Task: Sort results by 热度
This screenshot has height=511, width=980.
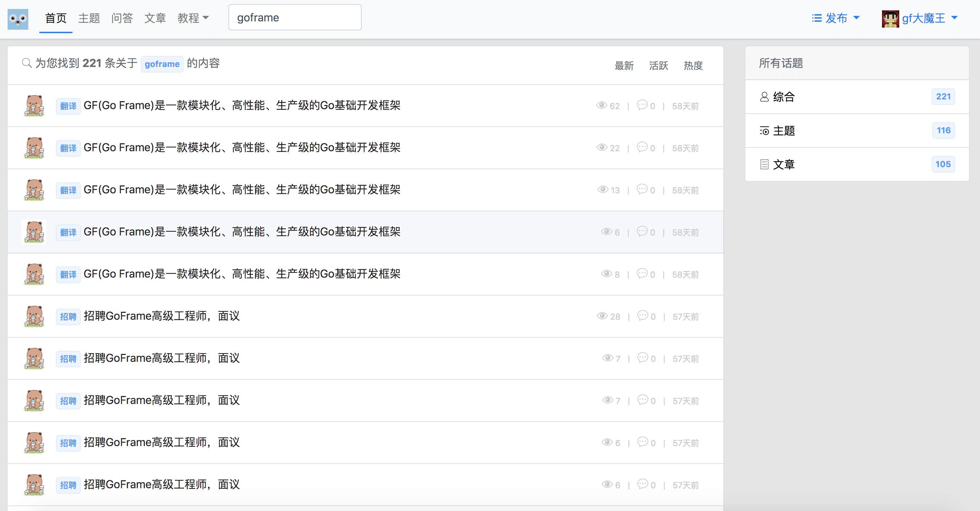Action: tap(693, 66)
